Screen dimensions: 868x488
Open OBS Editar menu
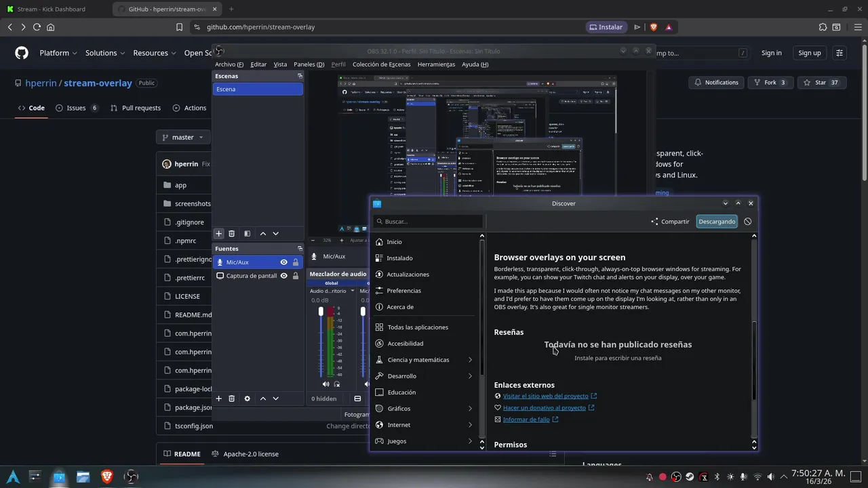(x=258, y=64)
